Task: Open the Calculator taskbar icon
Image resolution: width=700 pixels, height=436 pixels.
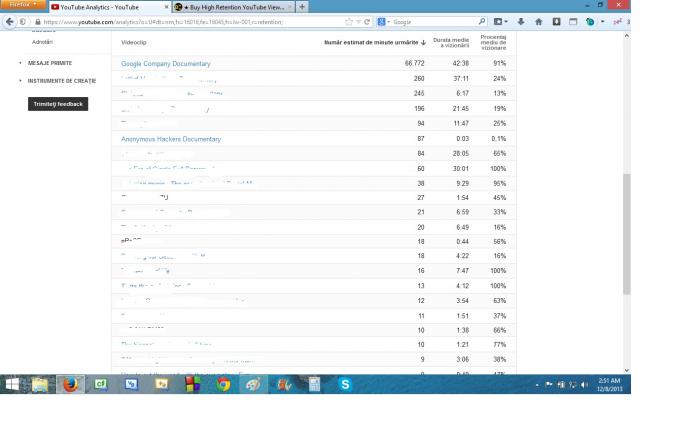Action: (314, 384)
